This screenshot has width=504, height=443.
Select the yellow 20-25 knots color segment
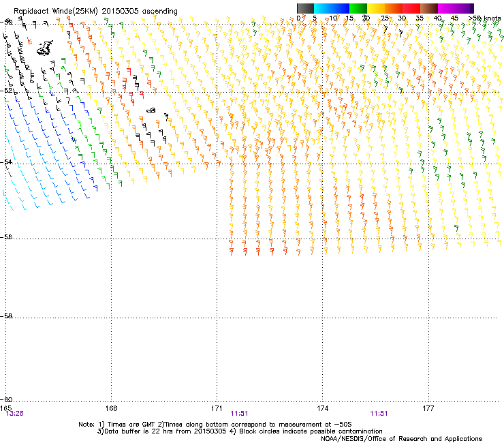[x=376, y=8]
